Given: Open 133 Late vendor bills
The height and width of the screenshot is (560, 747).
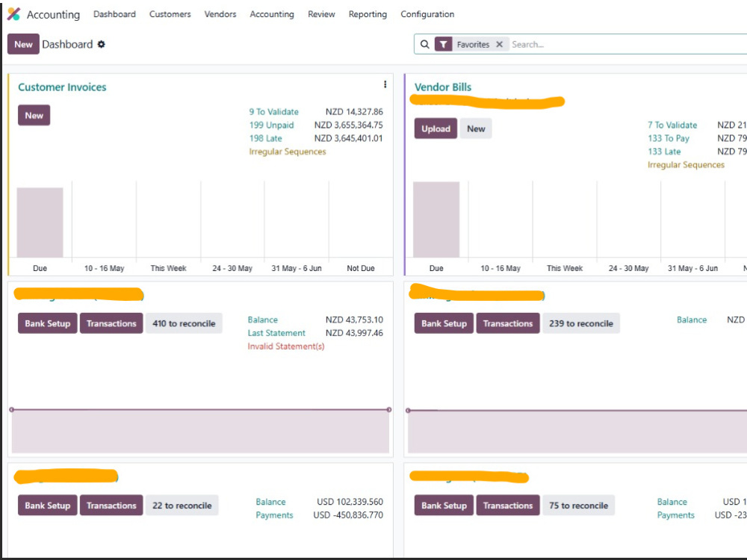Looking at the screenshot, I should (664, 152).
